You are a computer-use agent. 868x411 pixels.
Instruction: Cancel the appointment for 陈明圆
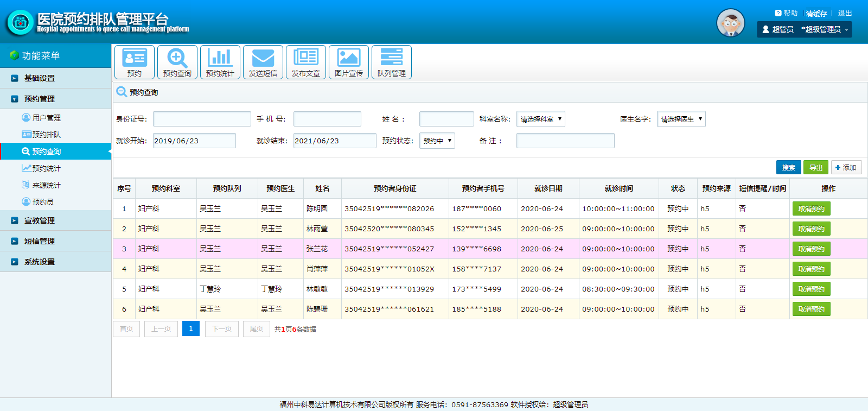click(811, 208)
